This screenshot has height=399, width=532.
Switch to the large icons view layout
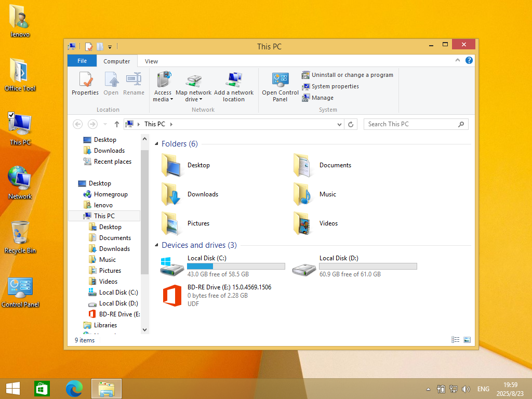(467, 340)
